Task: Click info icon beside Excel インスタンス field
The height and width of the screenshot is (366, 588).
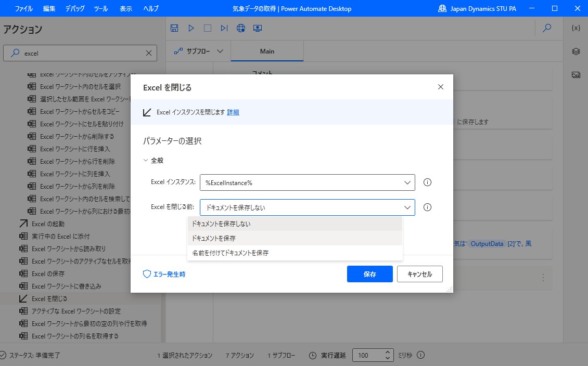Action: [x=428, y=182]
